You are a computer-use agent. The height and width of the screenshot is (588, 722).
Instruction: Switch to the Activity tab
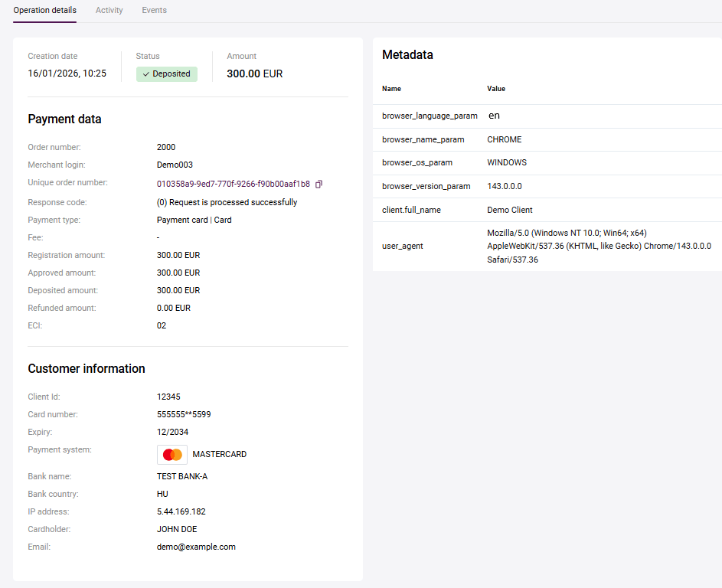[109, 11]
